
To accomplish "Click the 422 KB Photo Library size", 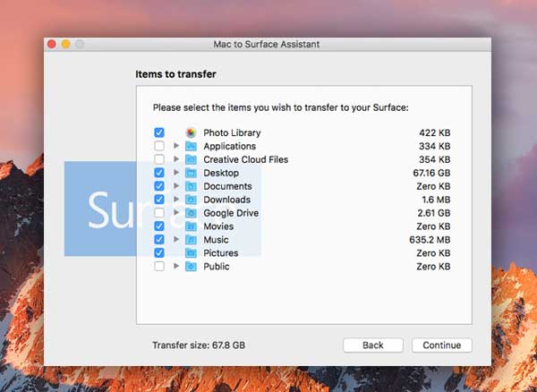I will pyautogui.click(x=435, y=132).
